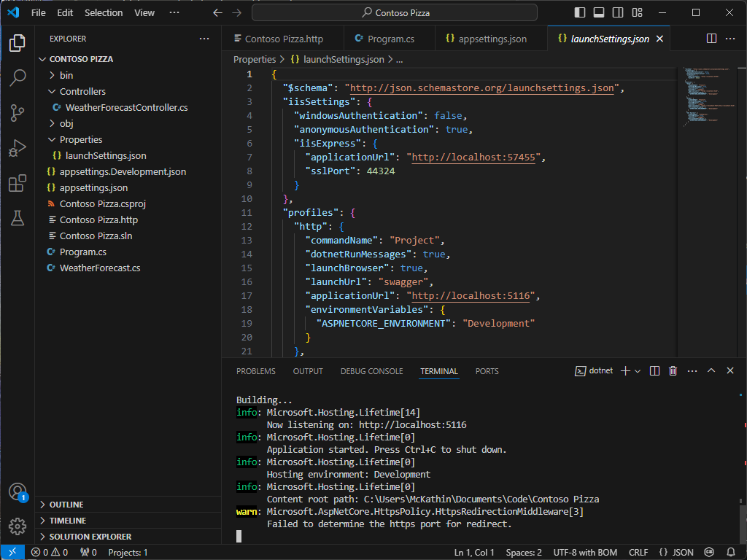The image size is (747, 560).
Task: Open notifications bell in status bar
Action: tap(731, 553)
